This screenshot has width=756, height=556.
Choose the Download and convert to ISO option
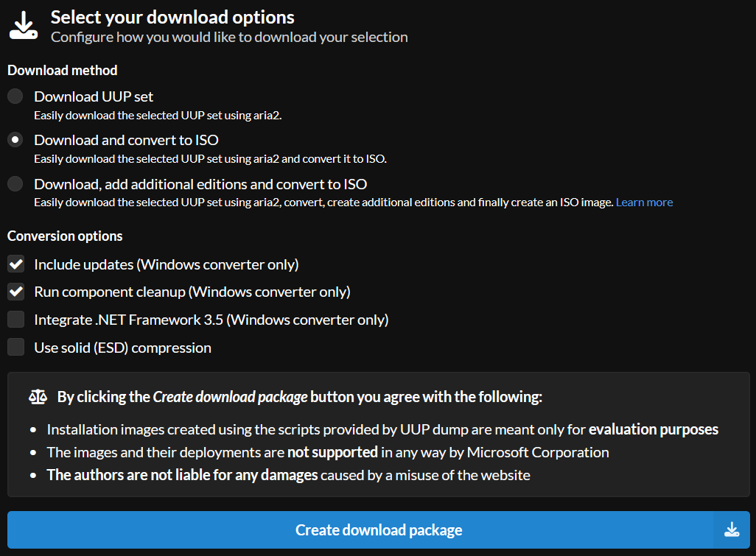point(15,140)
